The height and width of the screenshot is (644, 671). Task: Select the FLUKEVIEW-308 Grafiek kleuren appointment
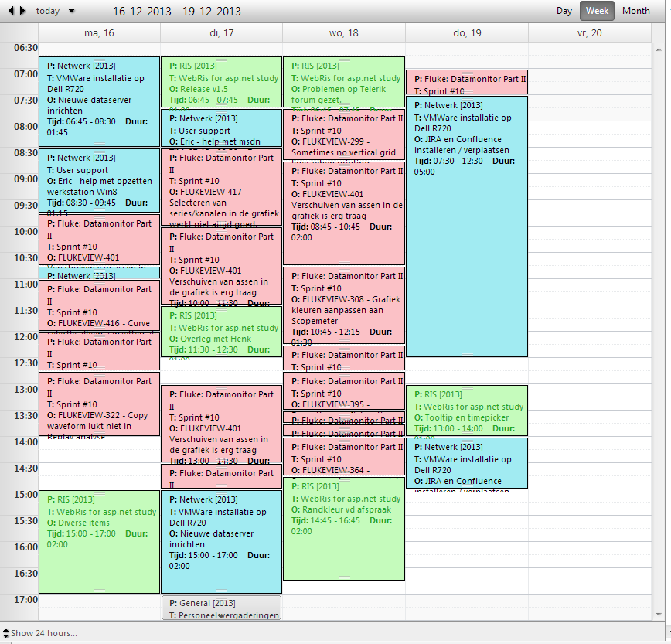point(344,305)
